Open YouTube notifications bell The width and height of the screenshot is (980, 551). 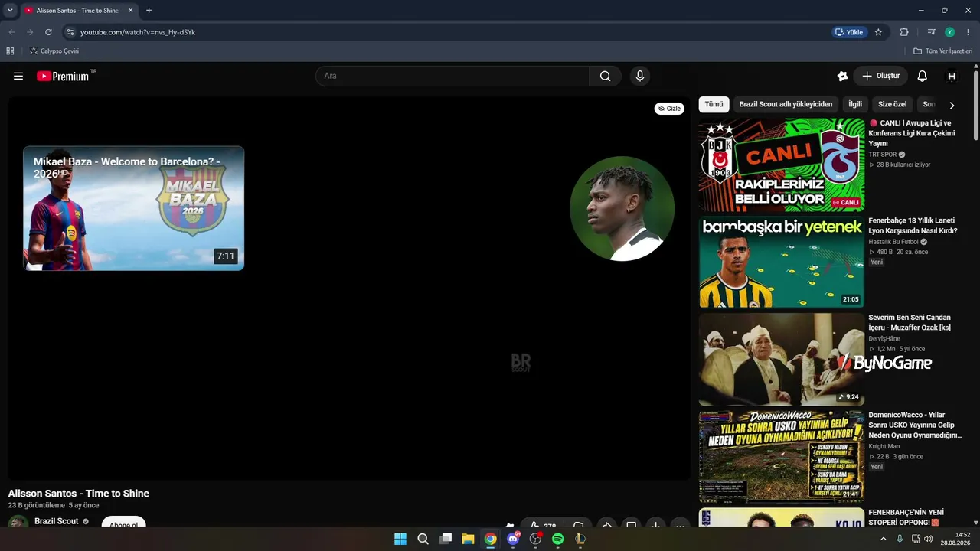tap(923, 76)
